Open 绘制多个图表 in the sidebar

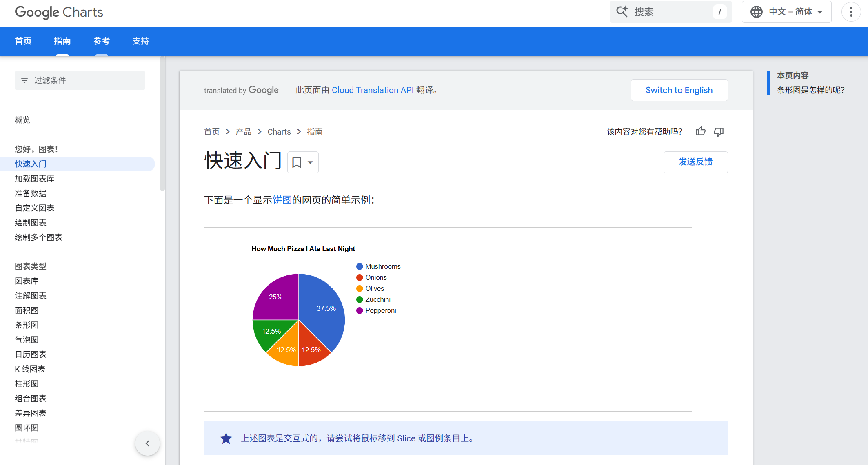click(38, 237)
